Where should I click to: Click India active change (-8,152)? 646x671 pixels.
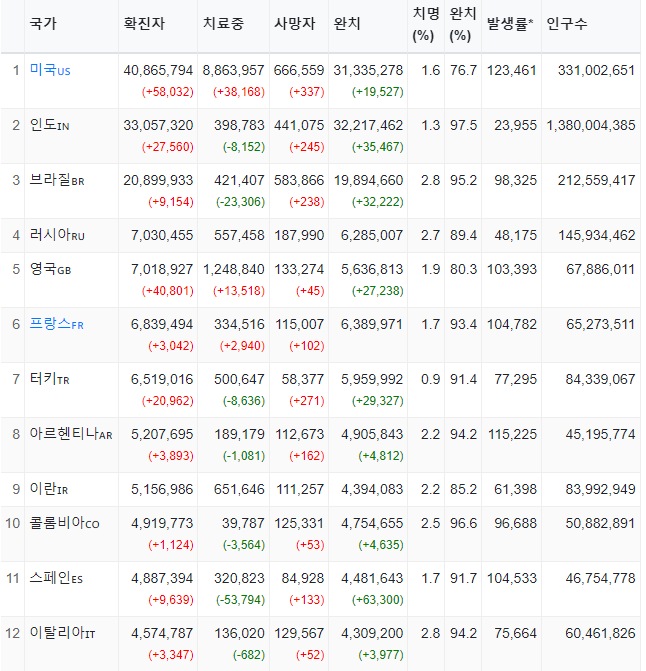coord(244,147)
